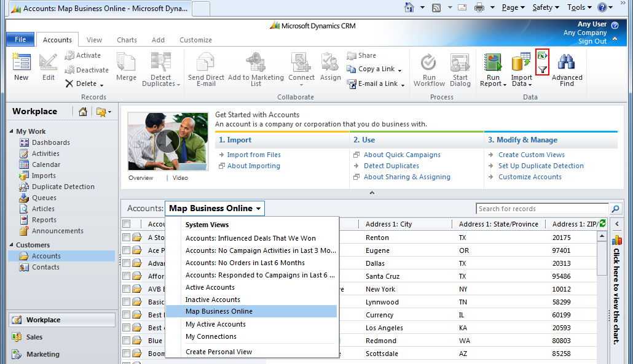This screenshot has width=633, height=364.
Task: Check the box for Blue account row
Action: tap(127, 341)
